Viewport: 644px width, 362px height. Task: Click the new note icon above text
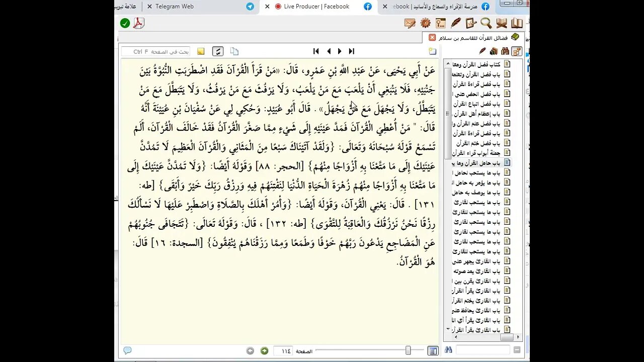432,51
